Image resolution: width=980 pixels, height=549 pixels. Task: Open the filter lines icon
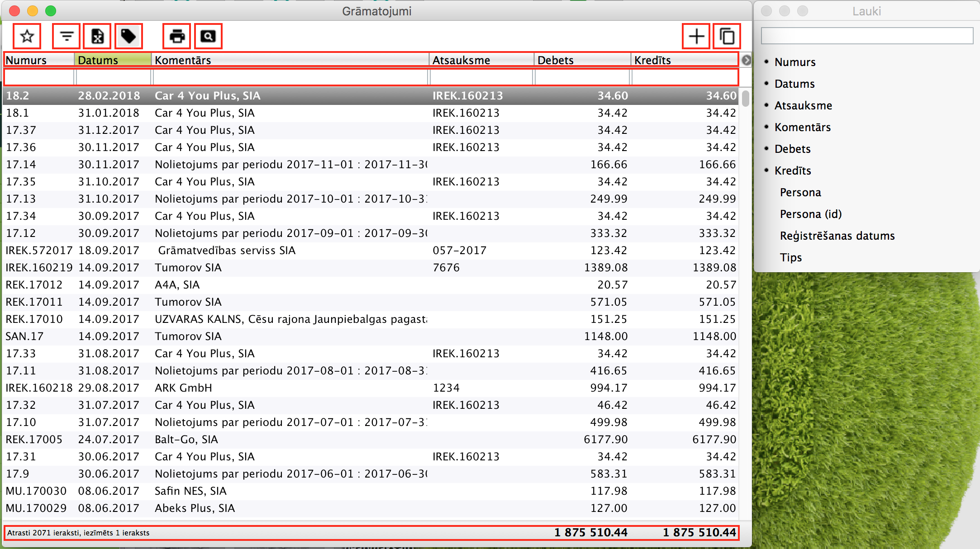click(67, 36)
